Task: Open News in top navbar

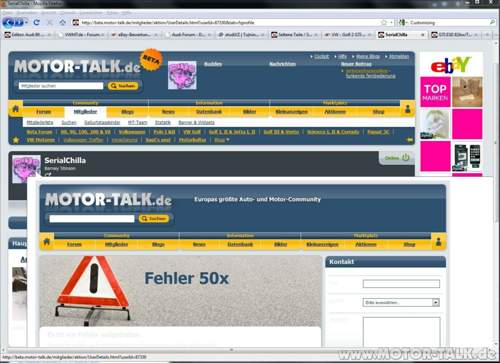Action: [168, 112]
